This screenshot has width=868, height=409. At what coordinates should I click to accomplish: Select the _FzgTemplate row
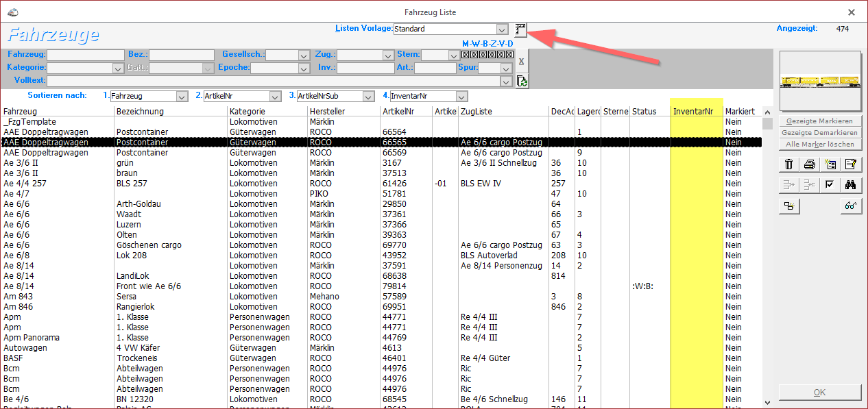[x=381, y=122]
